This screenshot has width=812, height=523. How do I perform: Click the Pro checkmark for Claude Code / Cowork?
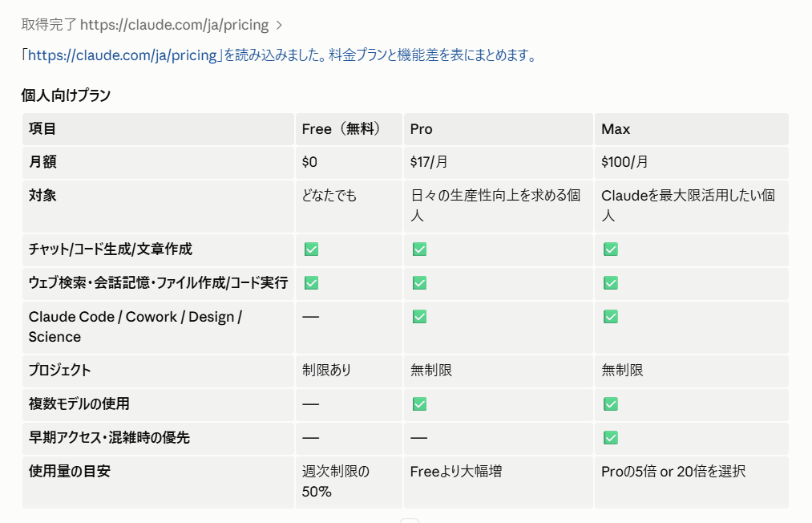click(x=419, y=317)
